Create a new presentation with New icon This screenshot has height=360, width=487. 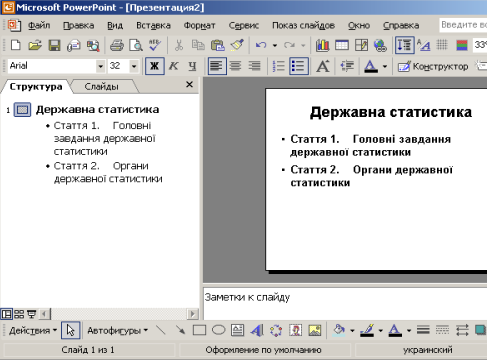(15, 45)
